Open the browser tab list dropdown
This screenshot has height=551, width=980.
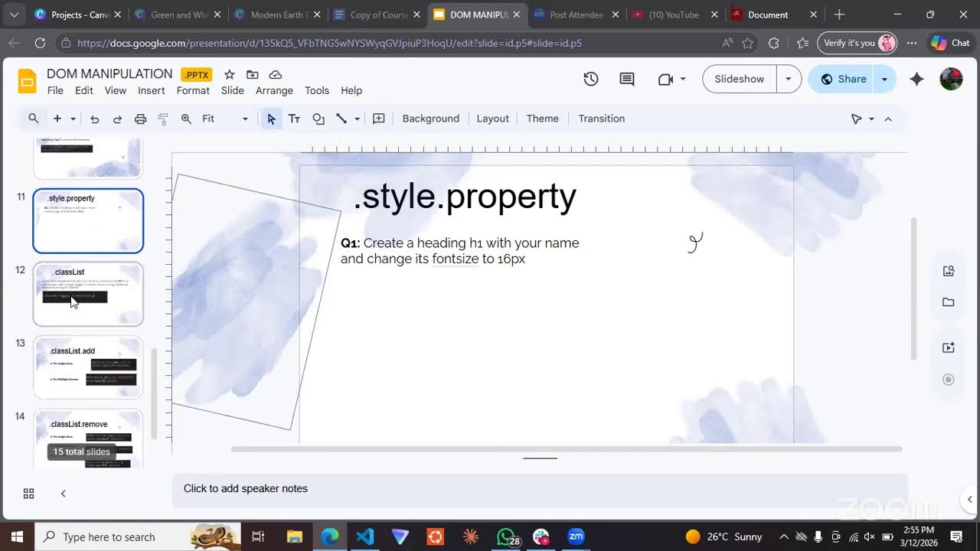13,15
